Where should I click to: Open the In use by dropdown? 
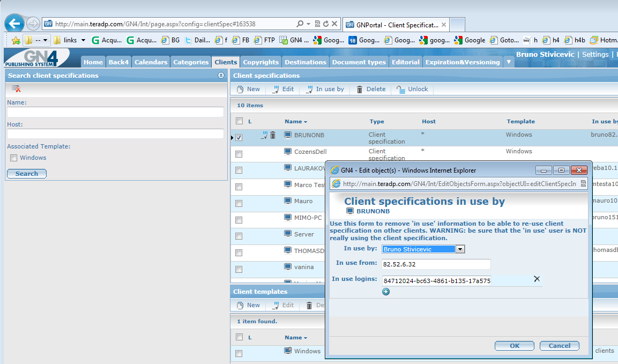460,249
